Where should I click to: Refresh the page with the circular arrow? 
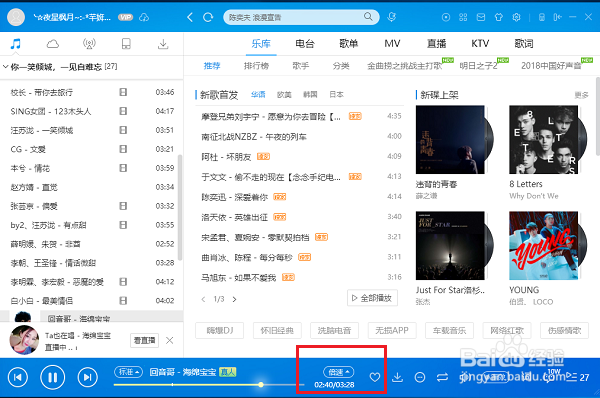click(208, 17)
